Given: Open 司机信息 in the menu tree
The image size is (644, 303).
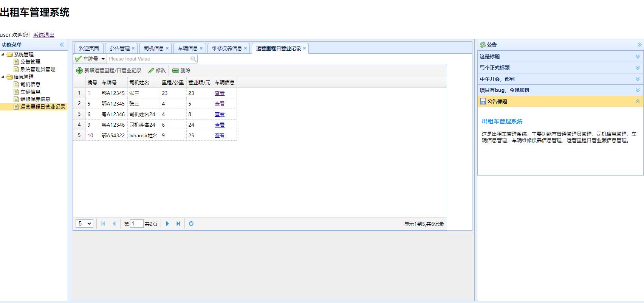Looking at the screenshot, I should click(x=30, y=84).
